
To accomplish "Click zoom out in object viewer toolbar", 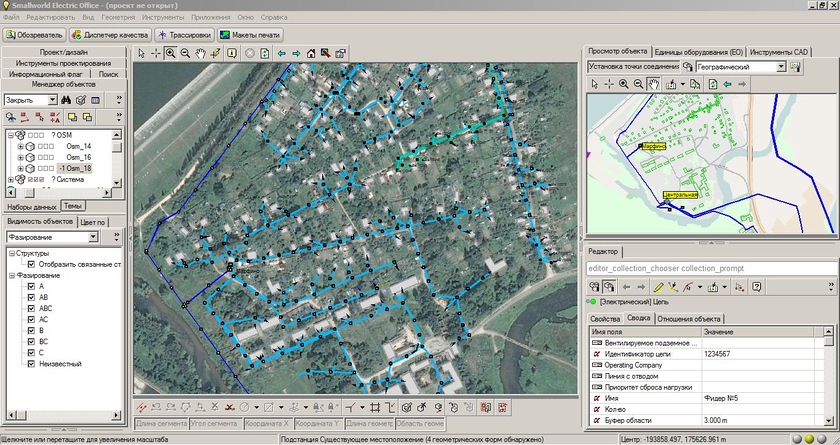I will click(x=639, y=85).
